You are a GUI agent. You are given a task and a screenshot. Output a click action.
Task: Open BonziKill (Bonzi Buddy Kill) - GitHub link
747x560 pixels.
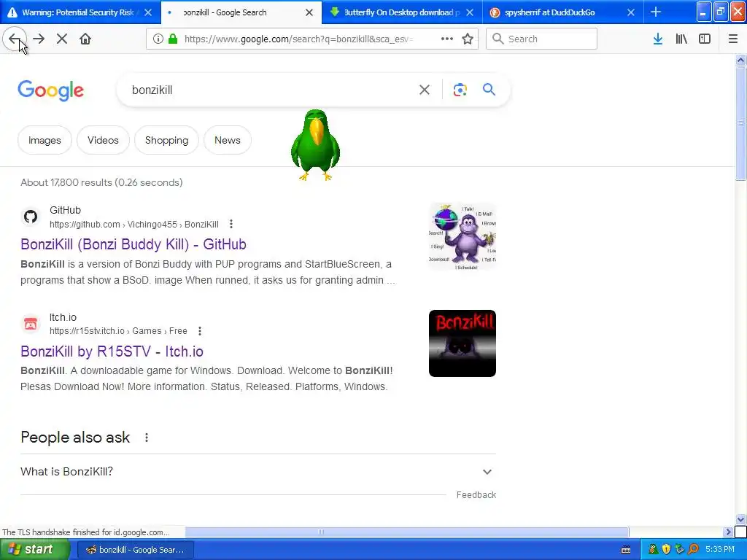[133, 244]
